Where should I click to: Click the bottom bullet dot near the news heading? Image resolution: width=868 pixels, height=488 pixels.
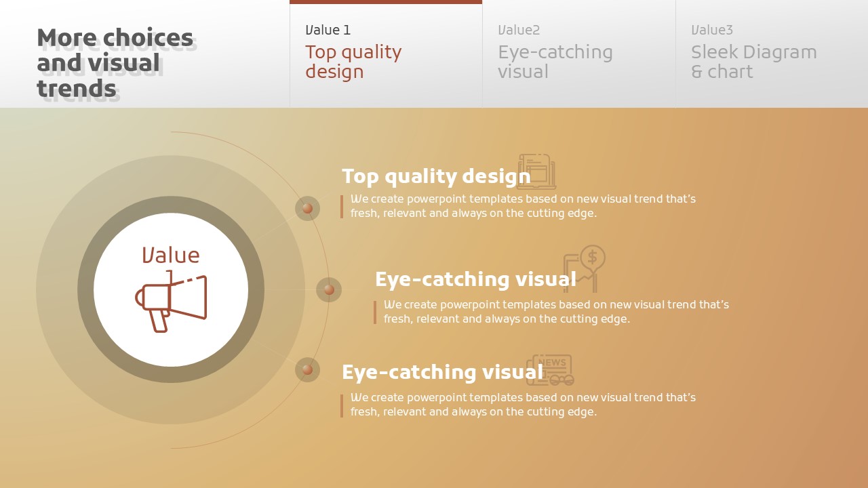click(307, 369)
